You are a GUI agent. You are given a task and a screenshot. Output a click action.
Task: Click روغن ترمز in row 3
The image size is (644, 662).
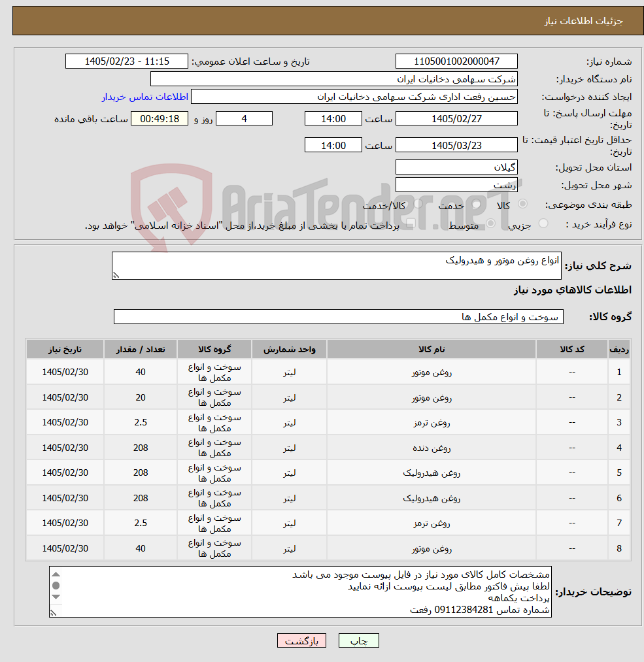coord(432,423)
